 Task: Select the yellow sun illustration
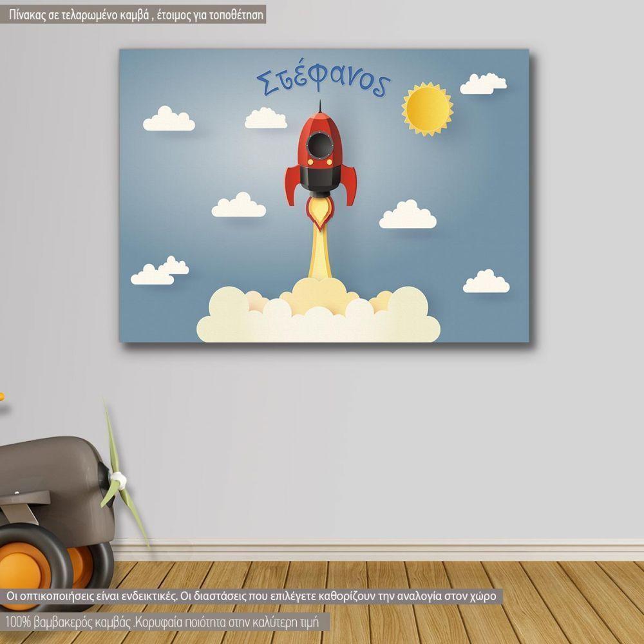426,108
